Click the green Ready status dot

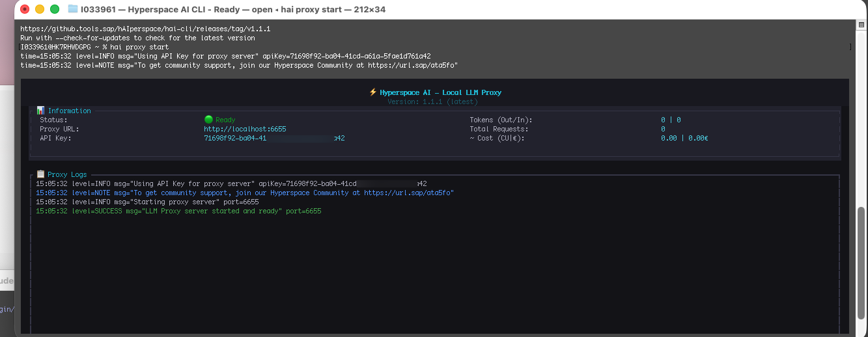[x=208, y=120]
